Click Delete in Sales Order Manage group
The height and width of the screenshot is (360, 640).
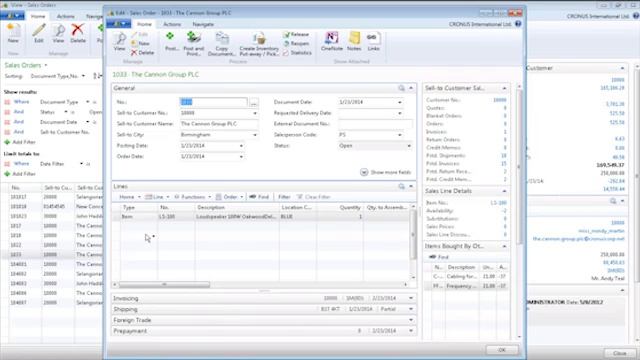(x=142, y=53)
